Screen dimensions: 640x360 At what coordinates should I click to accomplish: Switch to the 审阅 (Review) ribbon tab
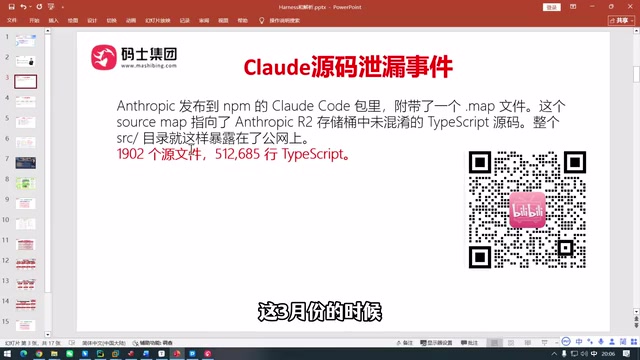point(204,20)
